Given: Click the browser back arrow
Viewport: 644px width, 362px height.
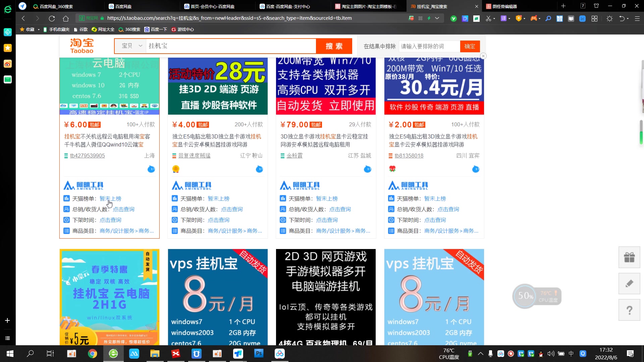Looking at the screenshot, I should coord(23,18).
